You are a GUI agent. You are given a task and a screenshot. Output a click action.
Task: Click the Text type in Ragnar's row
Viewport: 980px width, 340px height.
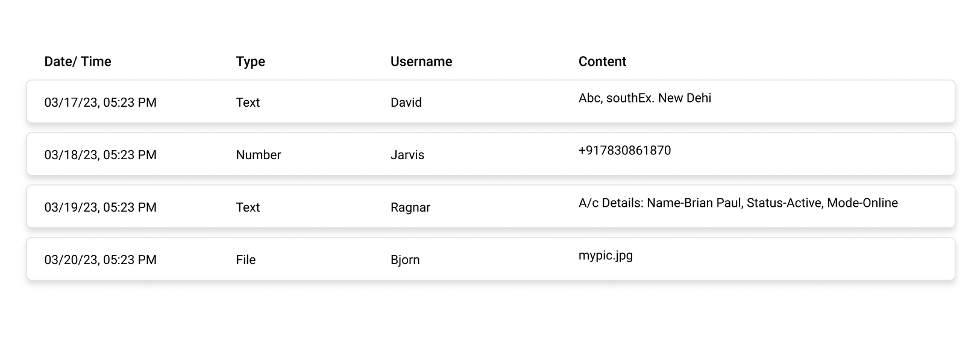(x=248, y=207)
